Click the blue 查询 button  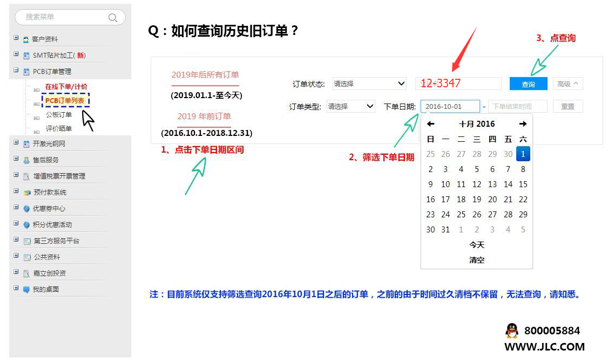pos(528,84)
